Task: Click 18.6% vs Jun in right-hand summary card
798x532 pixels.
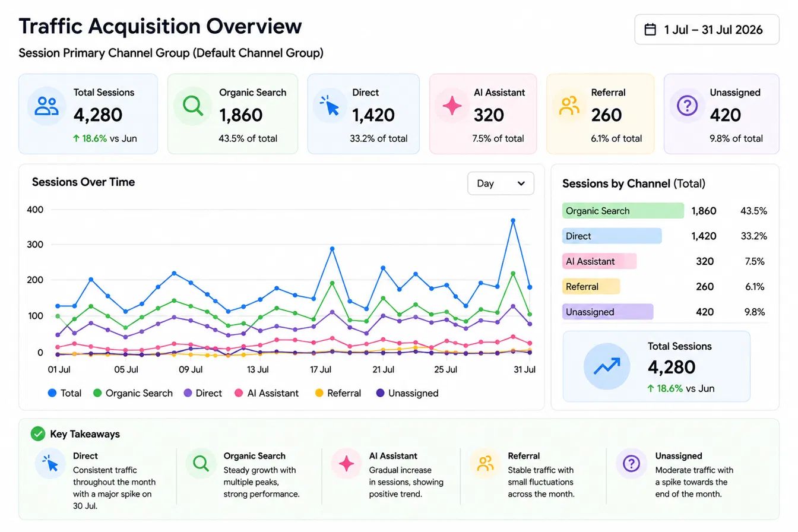Action: [681, 388]
